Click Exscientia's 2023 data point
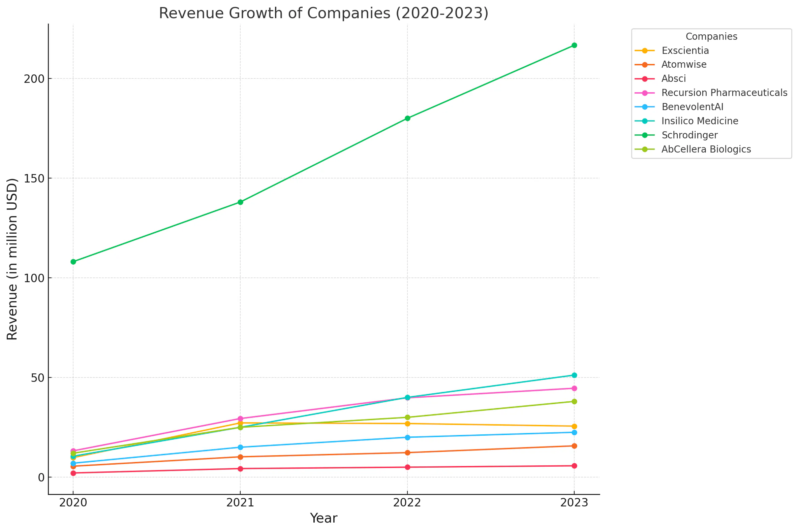The image size is (798, 532). 574,426
